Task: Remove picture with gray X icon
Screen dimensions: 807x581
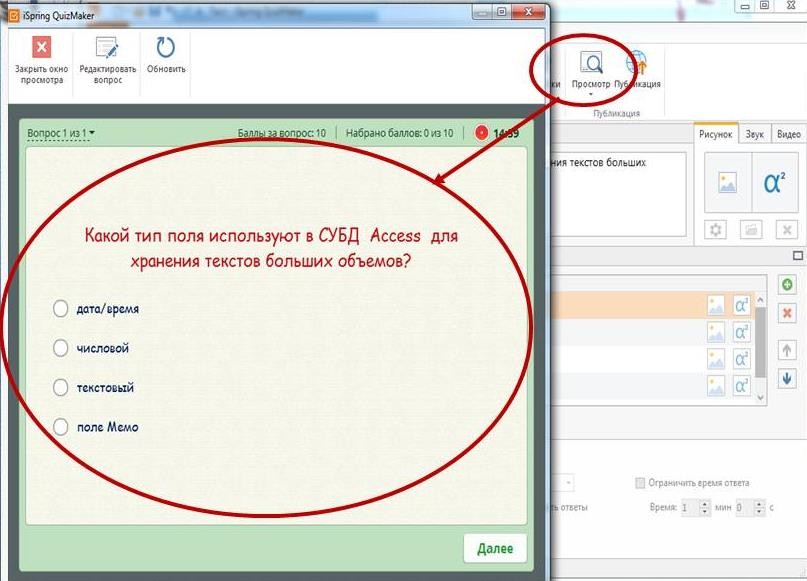Action: pos(786,230)
